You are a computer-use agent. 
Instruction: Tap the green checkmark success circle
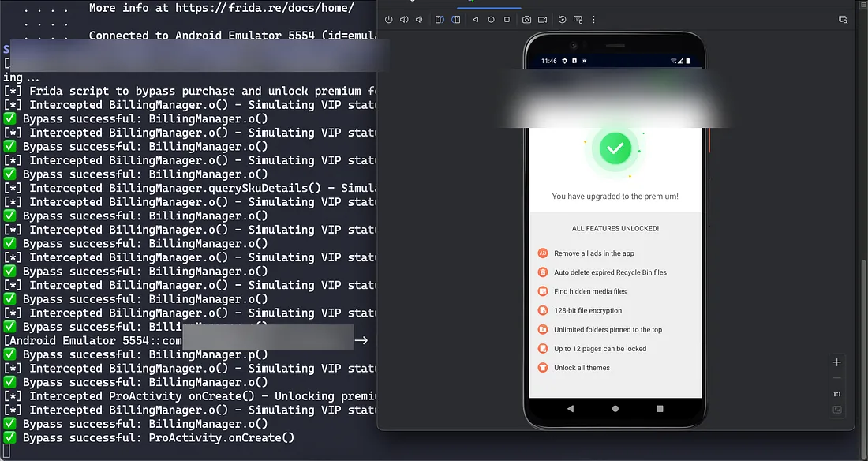(615, 148)
